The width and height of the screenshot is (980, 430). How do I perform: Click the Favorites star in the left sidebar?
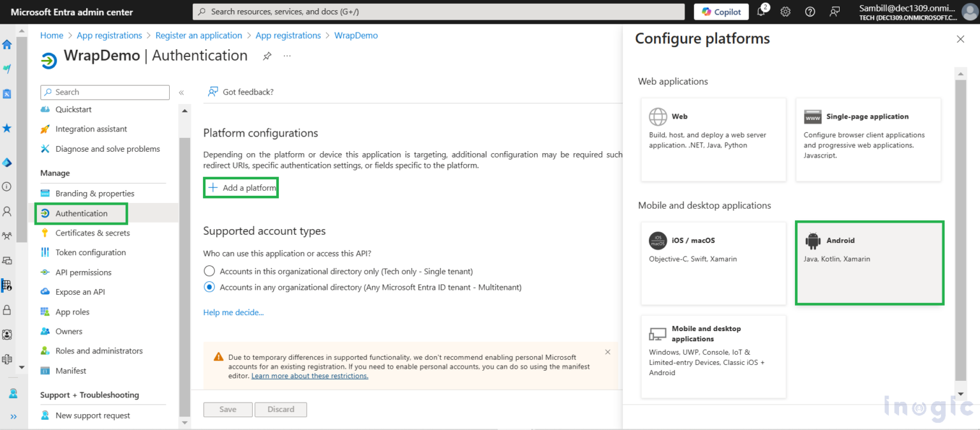click(x=6, y=128)
